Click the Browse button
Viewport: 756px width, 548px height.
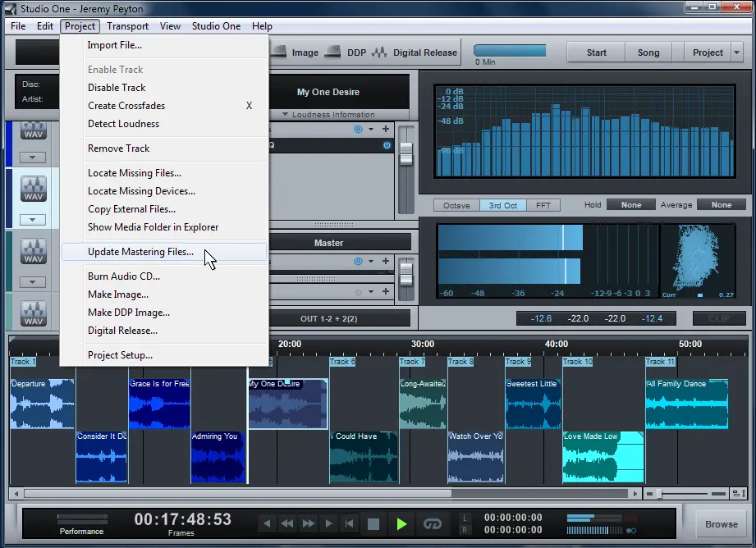point(722,524)
